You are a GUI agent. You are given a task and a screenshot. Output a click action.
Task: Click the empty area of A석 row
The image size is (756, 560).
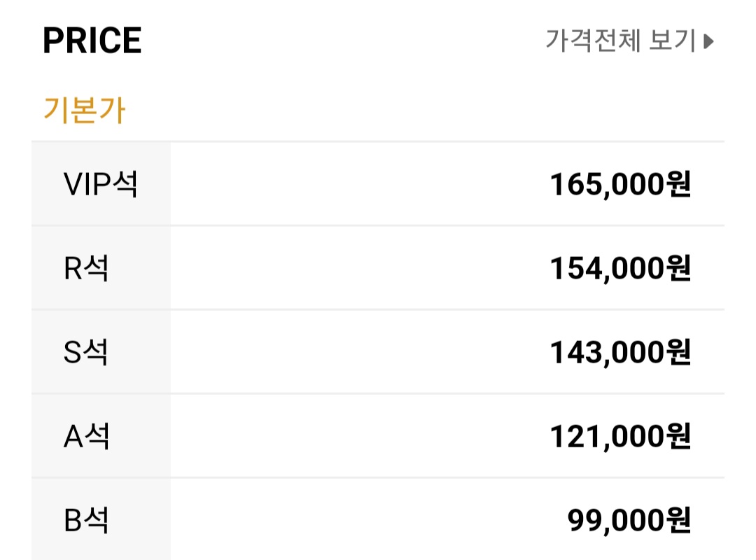point(359,436)
